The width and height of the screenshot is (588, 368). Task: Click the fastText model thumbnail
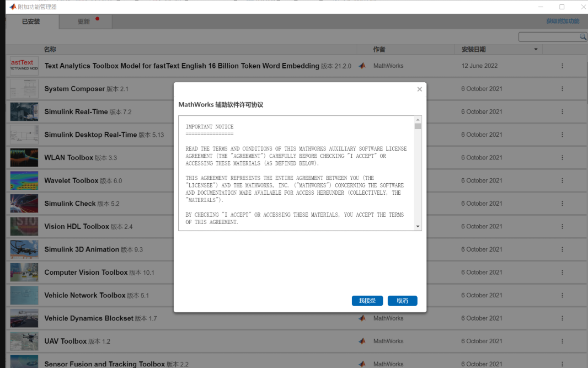click(x=24, y=66)
